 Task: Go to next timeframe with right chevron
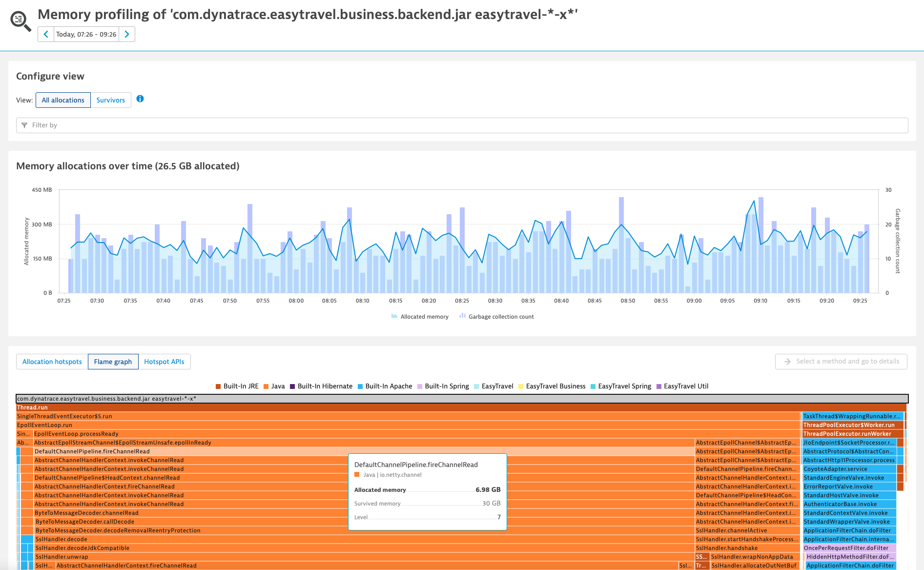tap(127, 34)
